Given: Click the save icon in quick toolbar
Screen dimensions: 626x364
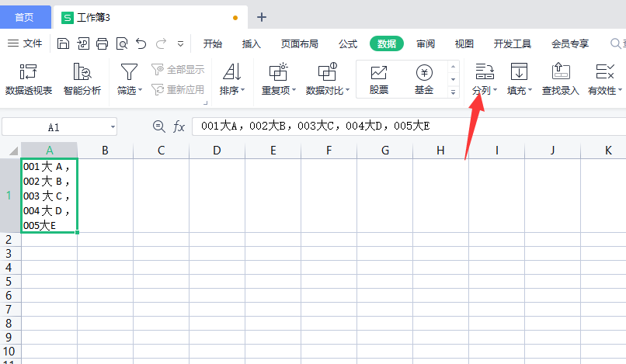Looking at the screenshot, I should pos(63,43).
